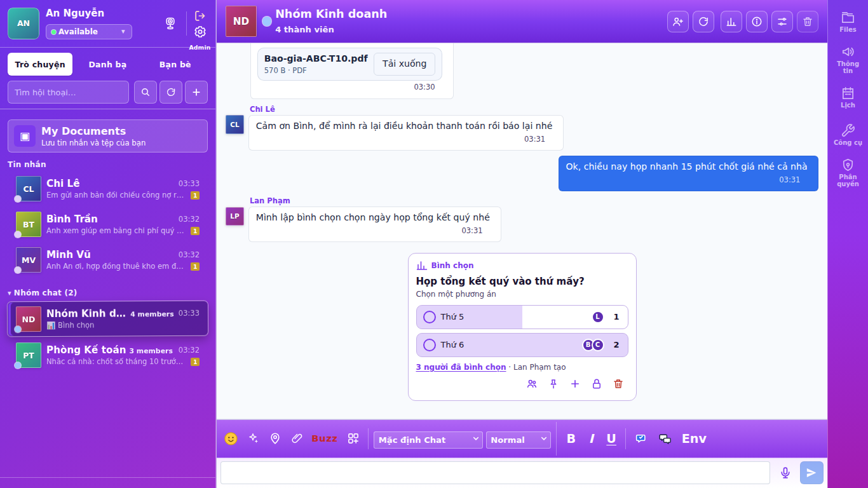The height and width of the screenshot is (488, 868).
Task: Search conversations with the magnifier button
Action: coord(146,92)
